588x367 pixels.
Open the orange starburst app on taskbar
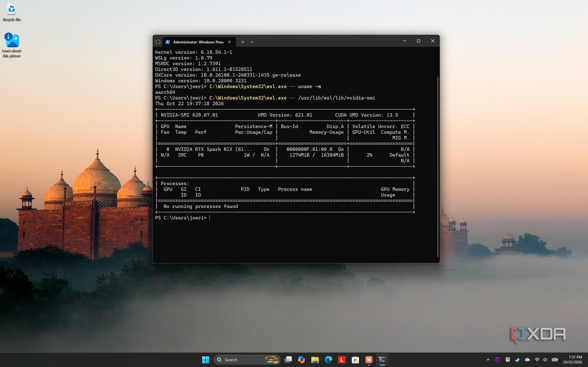[369, 360]
